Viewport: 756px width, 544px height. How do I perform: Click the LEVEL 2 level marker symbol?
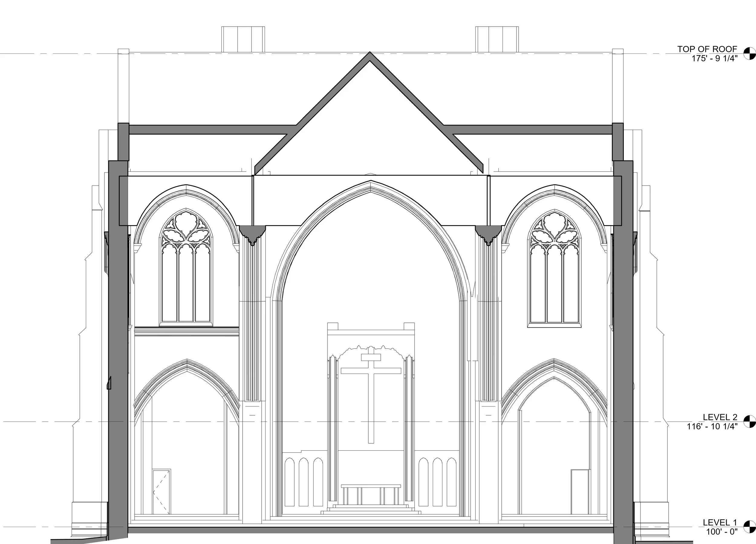pos(750,421)
